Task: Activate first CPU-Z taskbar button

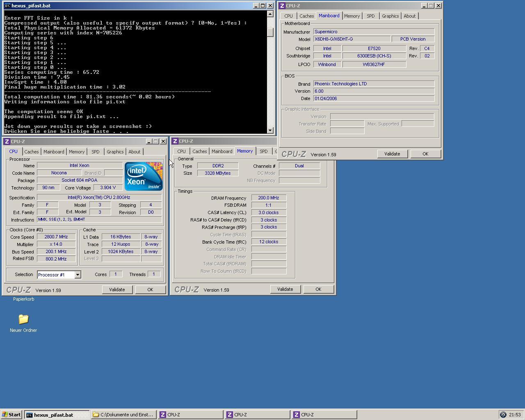Action: [x=190, y=415]
